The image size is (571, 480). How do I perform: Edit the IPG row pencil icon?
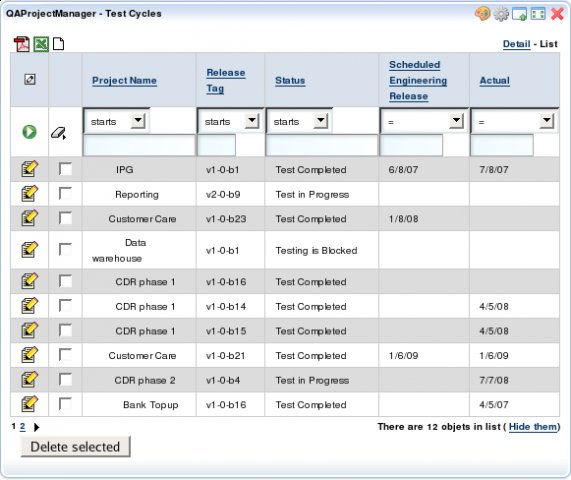pyautogui.click(x=29, y=169)
